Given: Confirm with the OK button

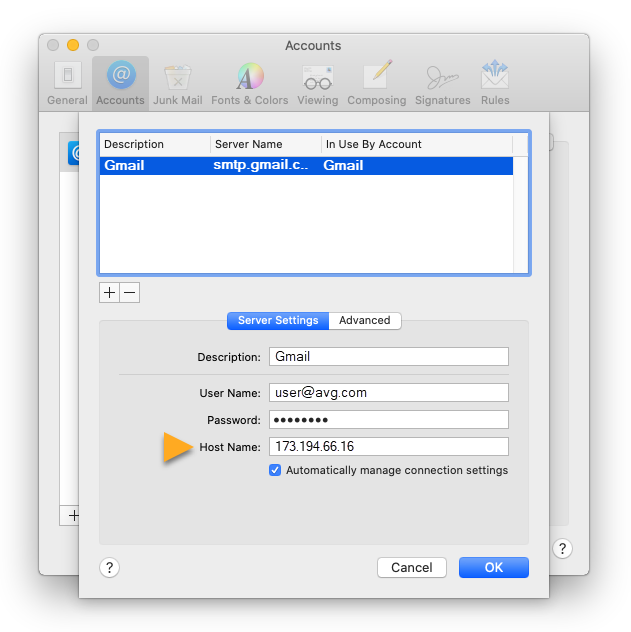Looking at the screenshot, I should [x=493, y=568].
